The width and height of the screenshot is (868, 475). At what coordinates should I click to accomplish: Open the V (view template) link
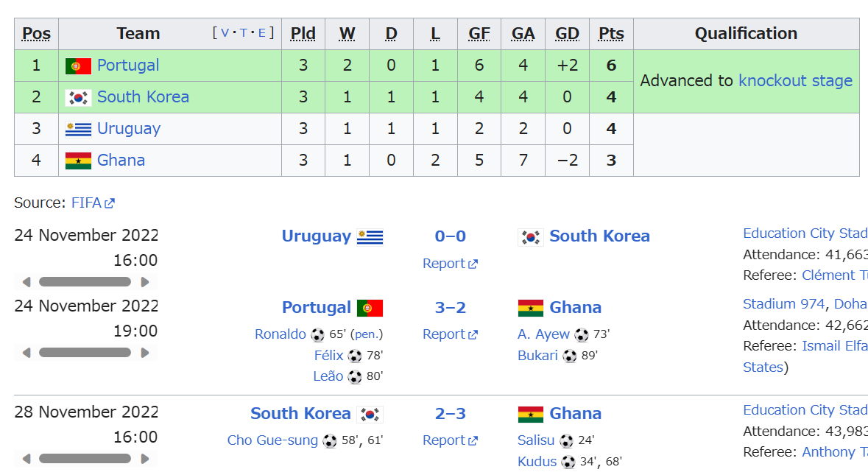[x=225, y=33]
